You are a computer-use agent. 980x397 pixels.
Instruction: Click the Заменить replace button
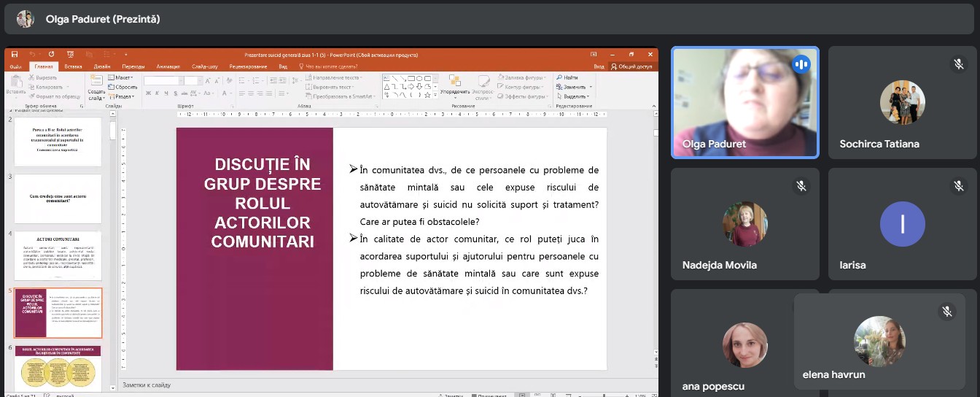(576, 87)
